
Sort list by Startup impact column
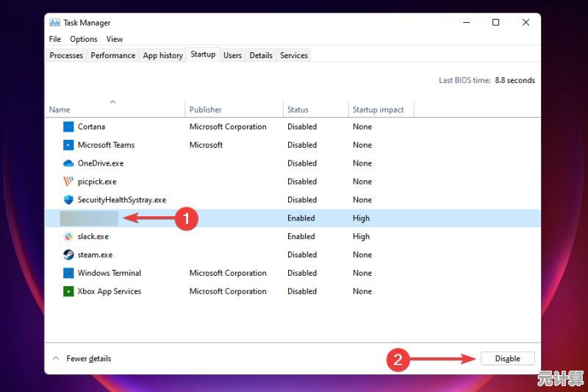pyautogui.click(x=378, y=110)
